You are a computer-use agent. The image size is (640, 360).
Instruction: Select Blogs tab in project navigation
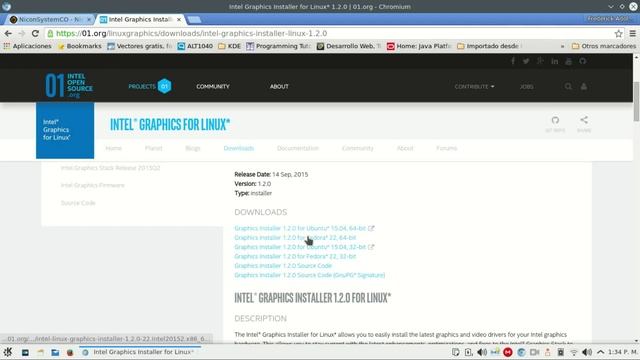(193, 148)
